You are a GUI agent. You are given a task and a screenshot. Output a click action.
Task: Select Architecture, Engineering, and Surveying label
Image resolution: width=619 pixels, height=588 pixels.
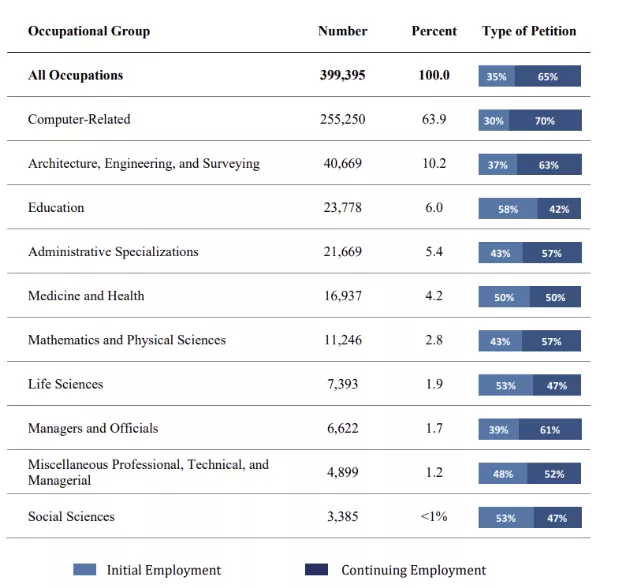144,163
